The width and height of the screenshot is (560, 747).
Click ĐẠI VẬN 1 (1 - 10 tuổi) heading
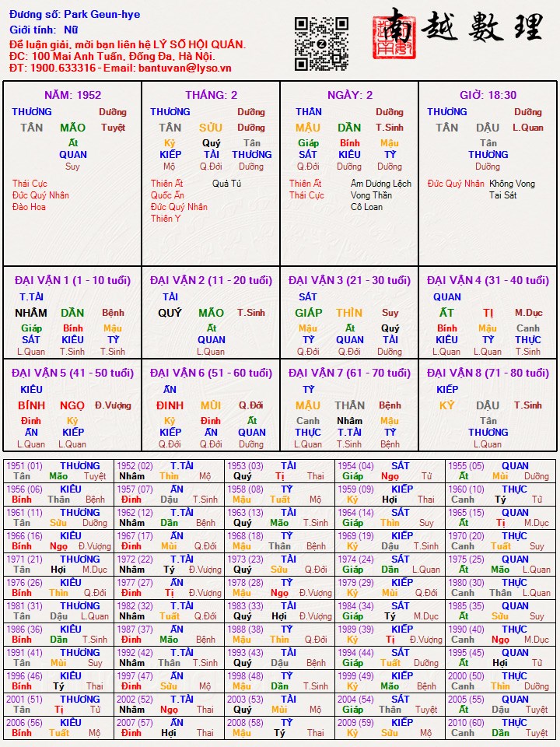click(72, 280)
